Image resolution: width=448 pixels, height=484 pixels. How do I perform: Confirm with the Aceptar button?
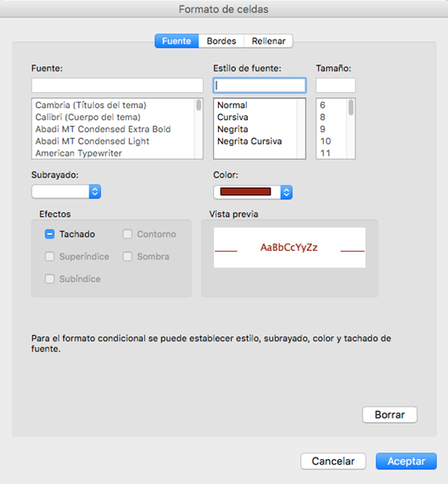(x=406, y=461)
